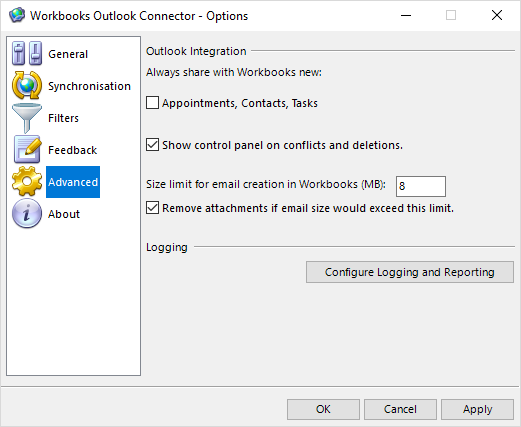
Task: Click the General sliders icon
Action: pyautogui.click(x=27, y=53)
